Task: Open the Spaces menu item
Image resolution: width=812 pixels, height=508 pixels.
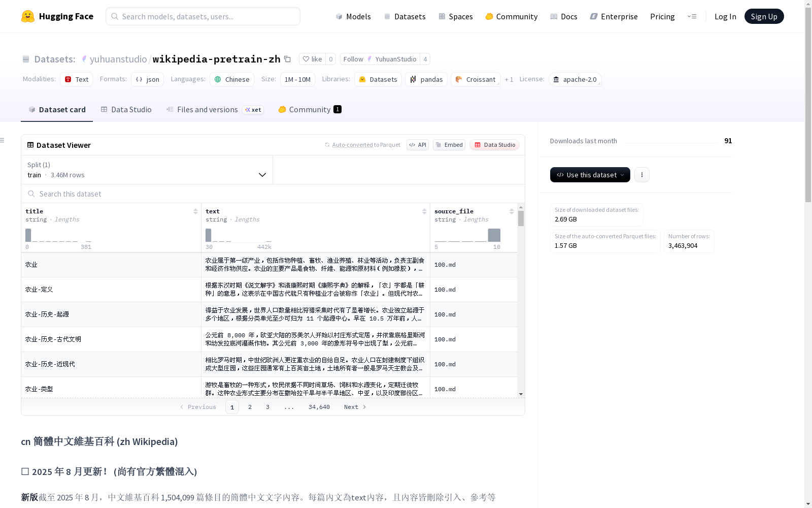Action: coord(456,16)
